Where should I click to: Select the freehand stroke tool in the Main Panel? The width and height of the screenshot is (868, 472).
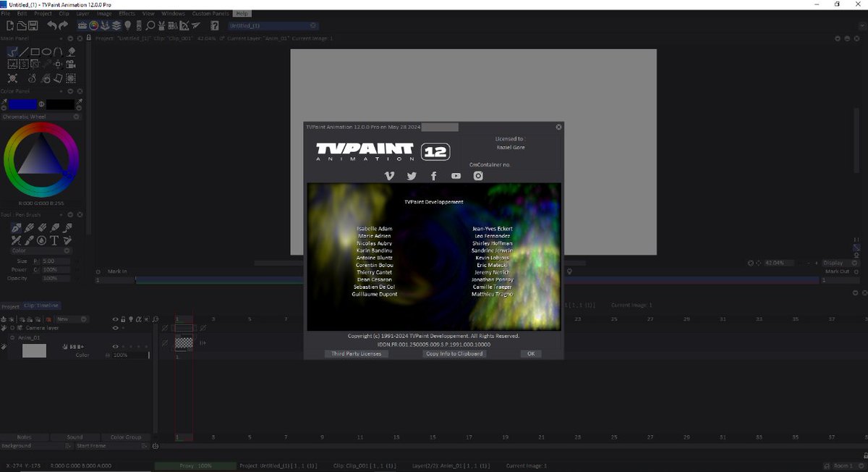pyautogui.click(x=12, y=51)
